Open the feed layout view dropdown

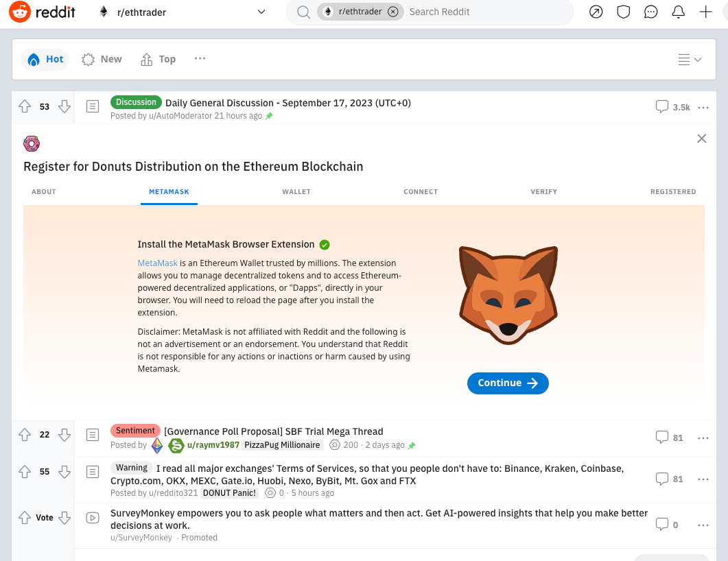coord(690,60)
